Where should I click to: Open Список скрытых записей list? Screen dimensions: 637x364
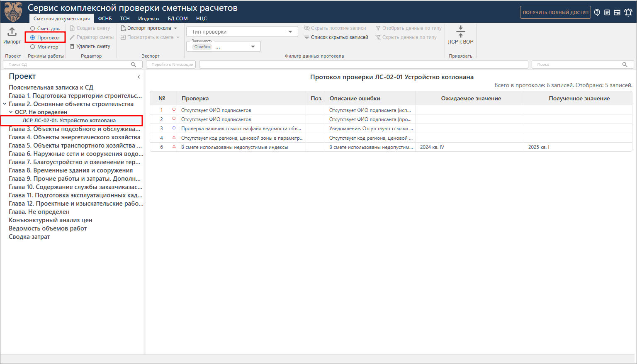(x=336, y=37)
